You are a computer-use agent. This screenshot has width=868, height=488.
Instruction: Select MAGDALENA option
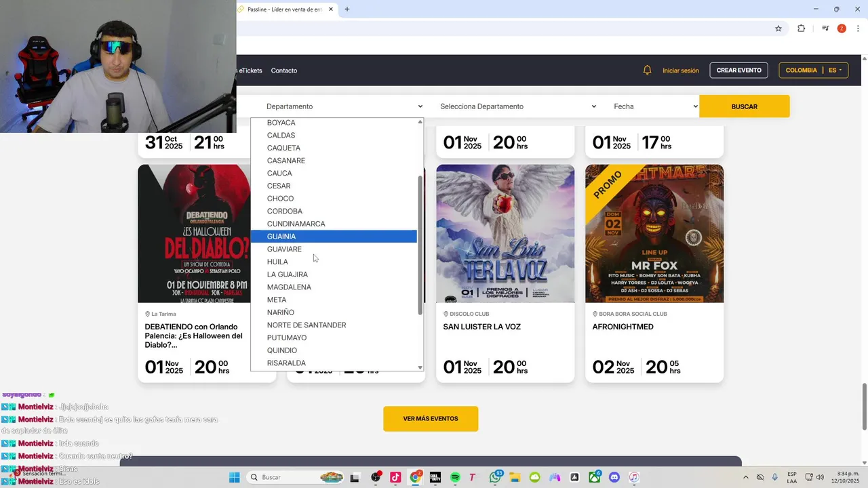(334, 287)
